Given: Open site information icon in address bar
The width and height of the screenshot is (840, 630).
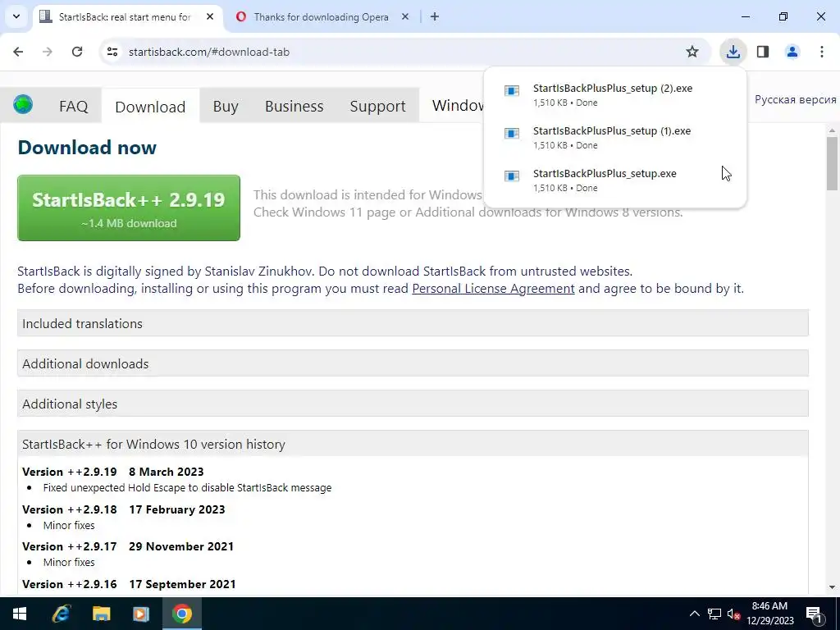Looking at the screenshot, I should [112, 52].
